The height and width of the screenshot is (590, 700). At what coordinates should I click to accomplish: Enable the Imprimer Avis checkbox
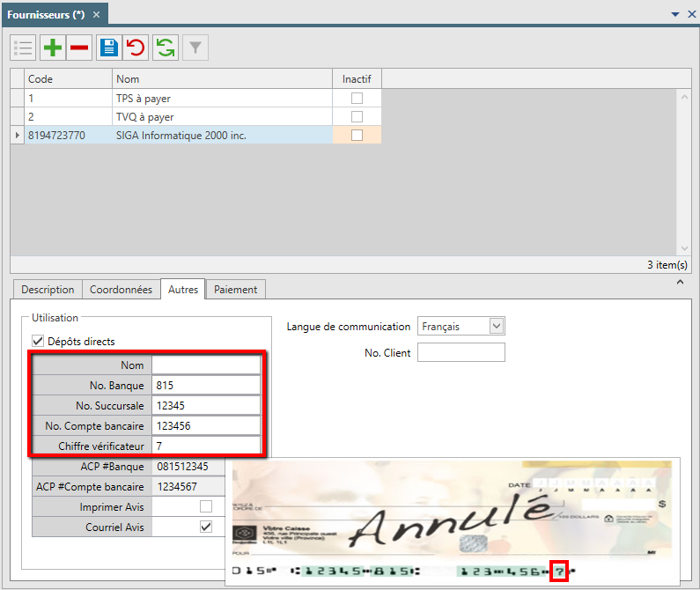[x=206, y=506]
